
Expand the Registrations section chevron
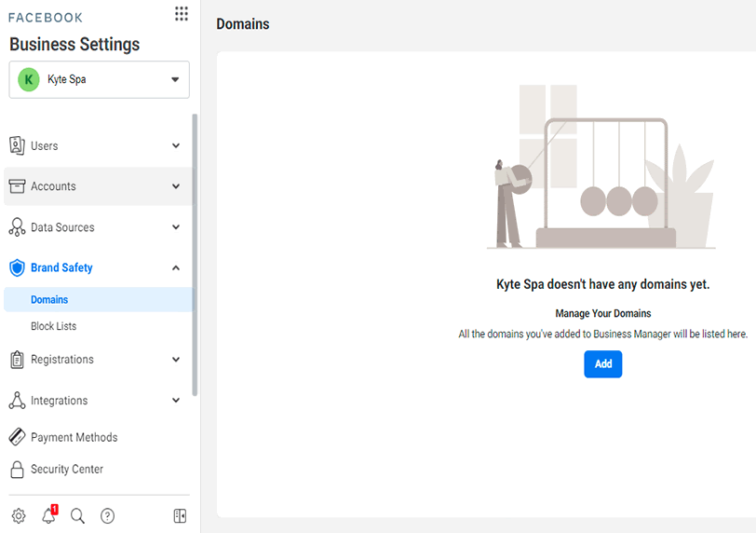tap(176, 360)
